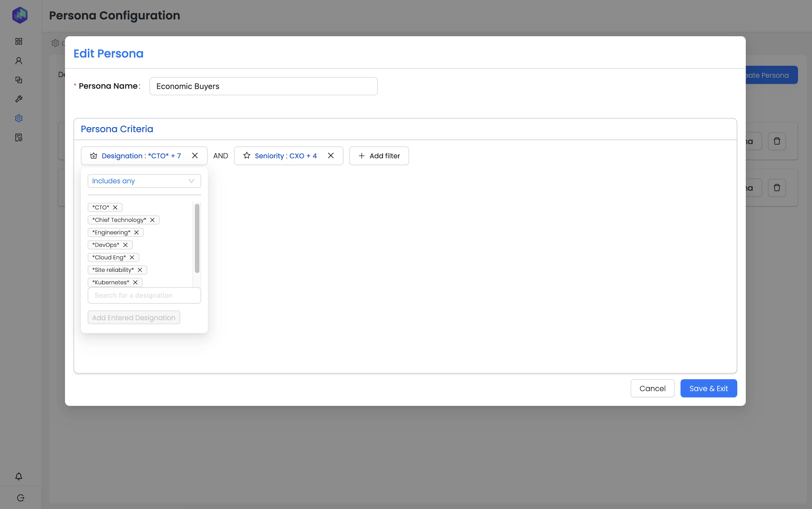Open the Seniority : CXO + 4 filter
812x509 pixels.
[x=285, y=156]
